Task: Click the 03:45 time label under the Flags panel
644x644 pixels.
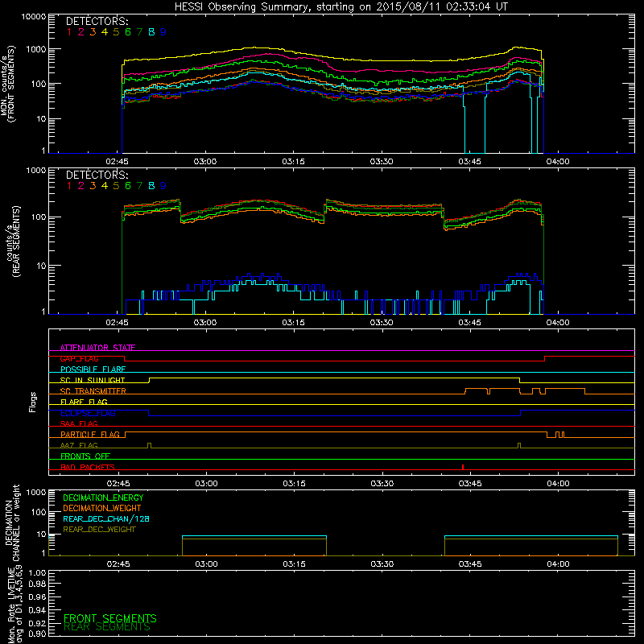Action: pyautogui.click(x=470, y=484)
